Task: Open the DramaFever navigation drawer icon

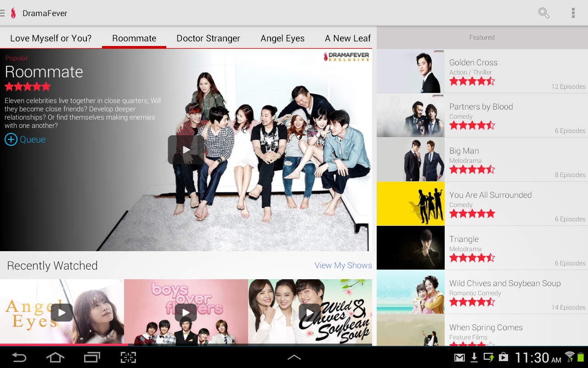Action: coord(2,13)
